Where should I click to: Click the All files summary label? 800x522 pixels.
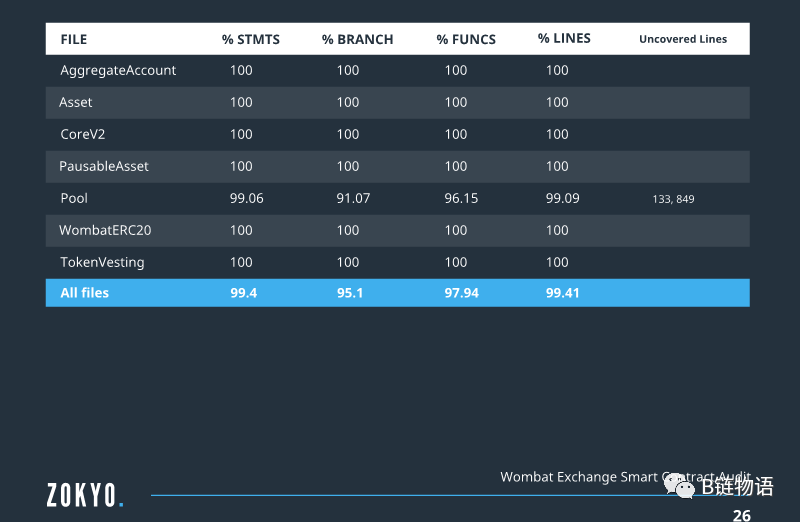tap(85, 293)
